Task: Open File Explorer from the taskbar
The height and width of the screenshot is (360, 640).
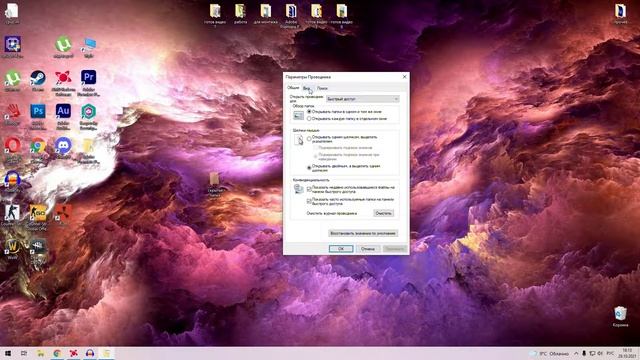Action: point(41,353)
